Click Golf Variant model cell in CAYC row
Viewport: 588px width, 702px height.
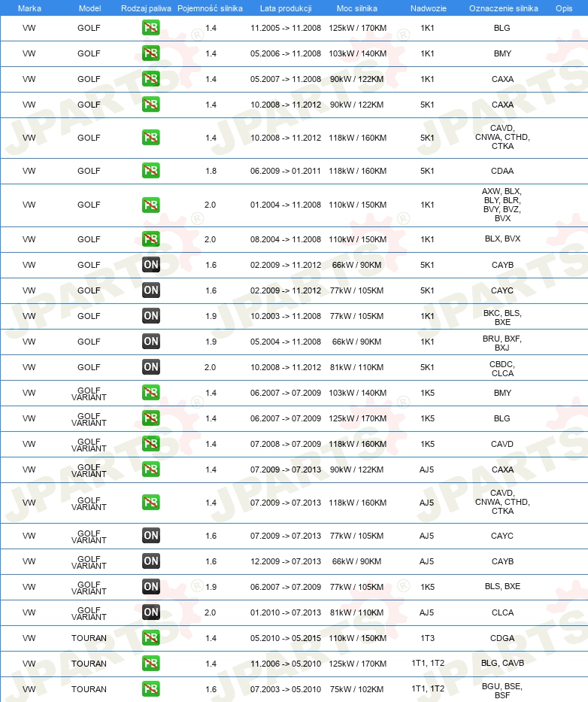point(89,536)
